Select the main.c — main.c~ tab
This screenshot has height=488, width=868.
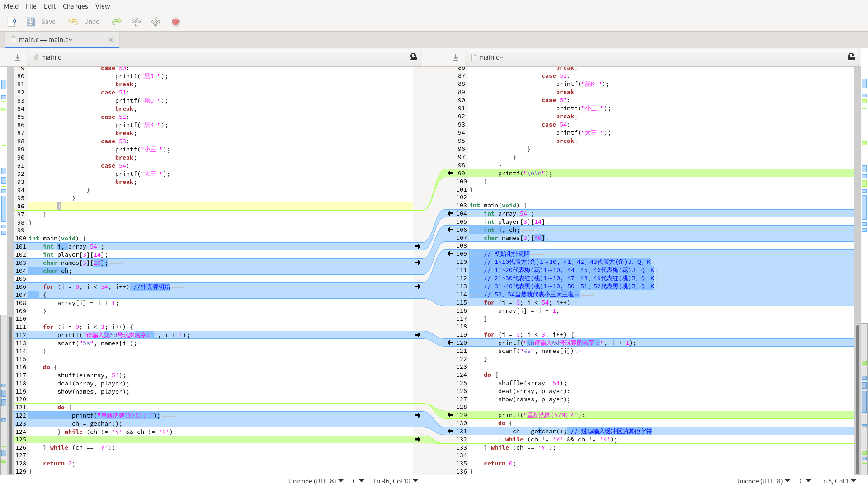[x=62, y=40]
